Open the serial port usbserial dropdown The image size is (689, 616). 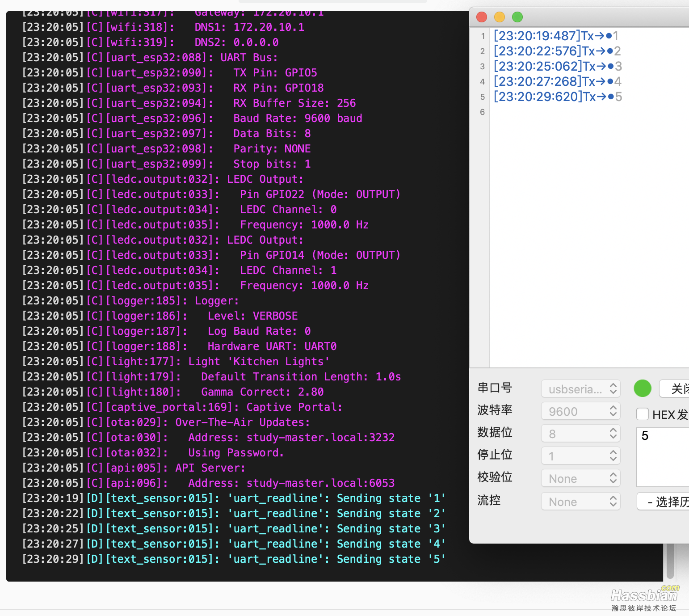click(580, 389)
